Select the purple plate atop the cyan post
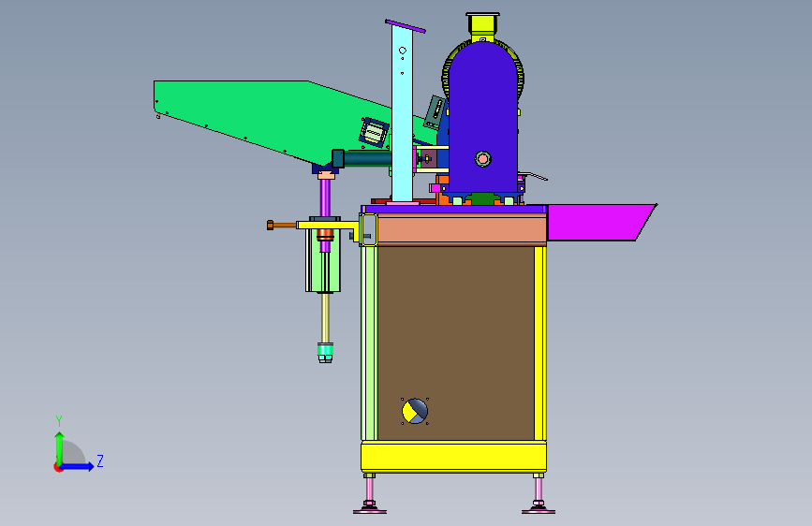The image size is (812, 526). [406, 26]
